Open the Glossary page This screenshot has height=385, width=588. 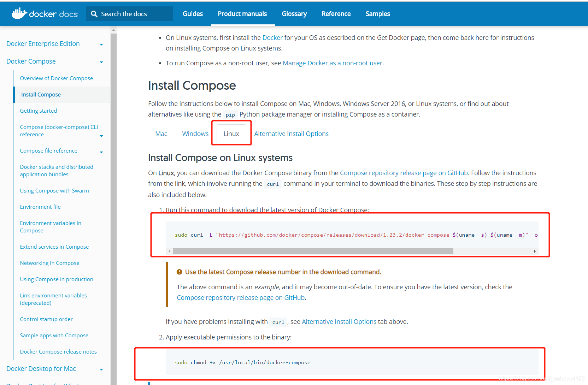coord(294,14)
